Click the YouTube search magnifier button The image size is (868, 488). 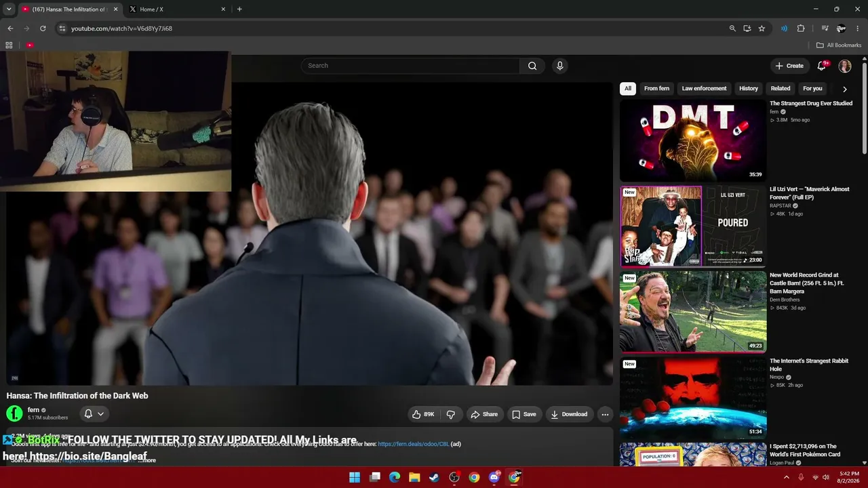(532, 66)
